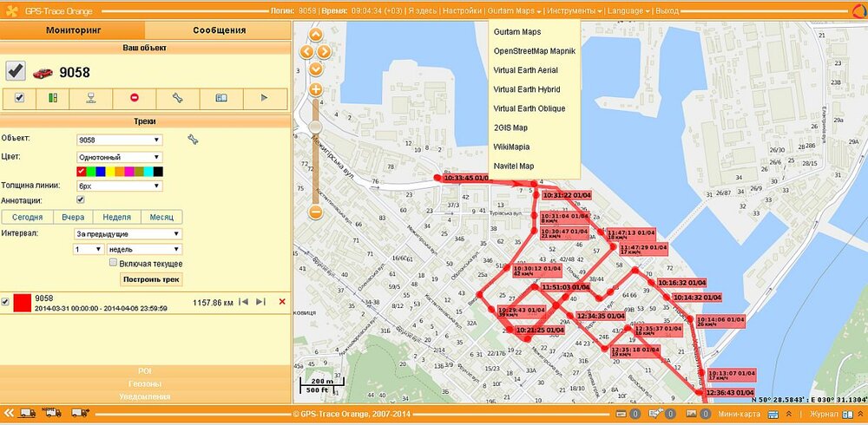
Task: Expand the Language menu
Action: pyautogui.click(x=628, y=10)
